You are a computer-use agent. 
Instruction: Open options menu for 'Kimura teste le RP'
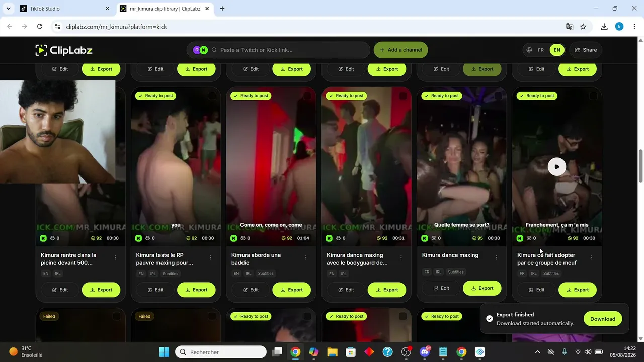tap(210, 257)
